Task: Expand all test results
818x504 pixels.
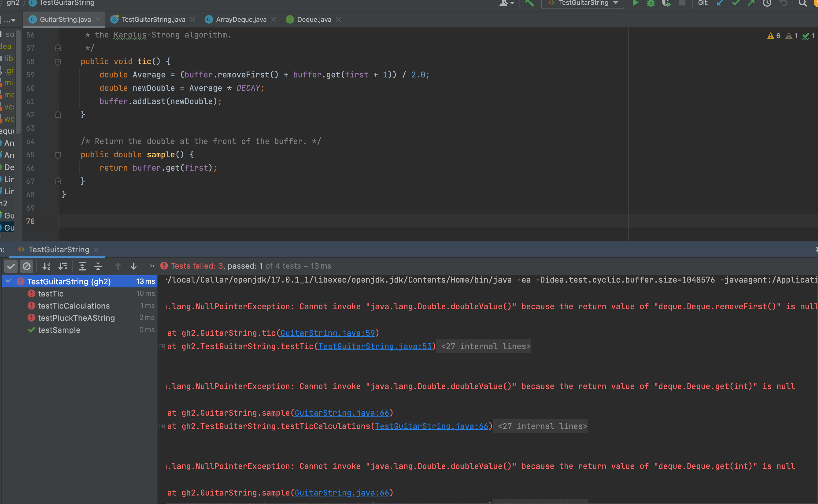Action: (x=82, y=266)
